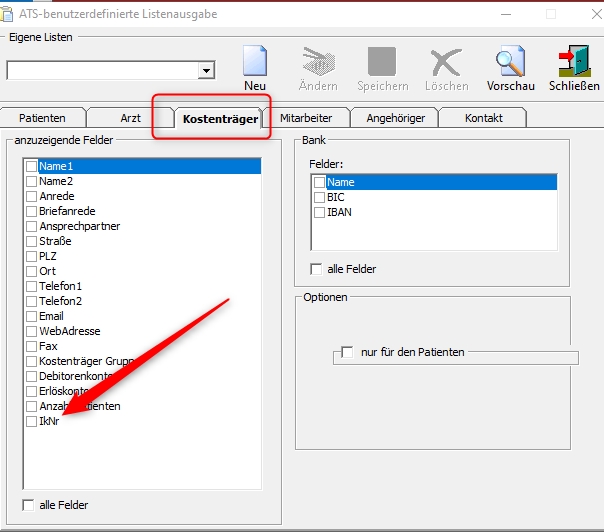Screen dimensions: 604x532
Task: Click the ATS application icon in title bar
Action: (10, 14)
